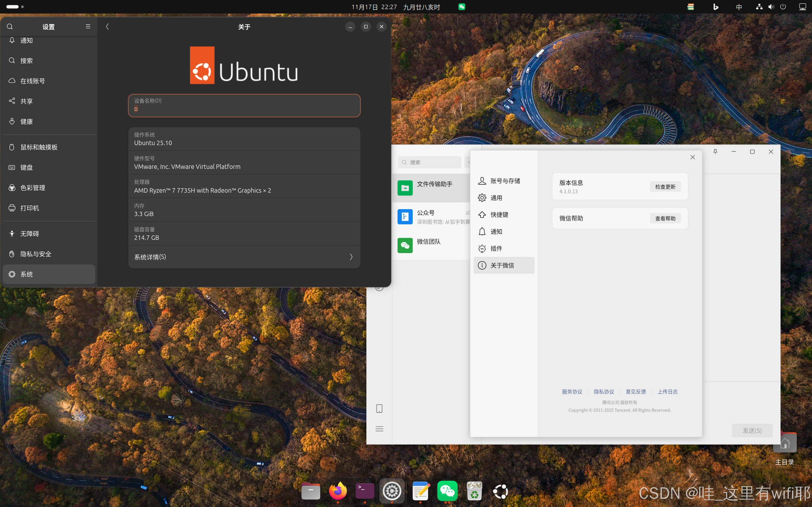Click the 设备名称 input field
812x507 pixels.
coord(244,106)
